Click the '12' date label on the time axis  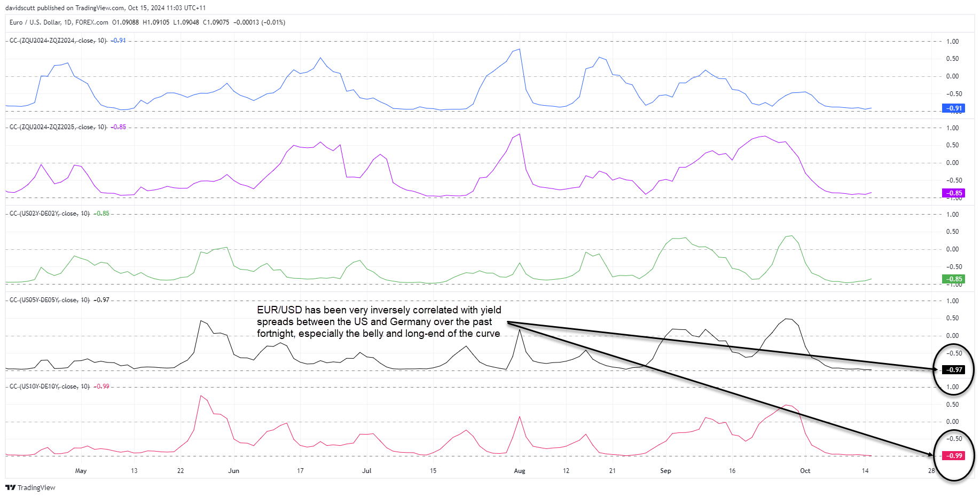566,471
